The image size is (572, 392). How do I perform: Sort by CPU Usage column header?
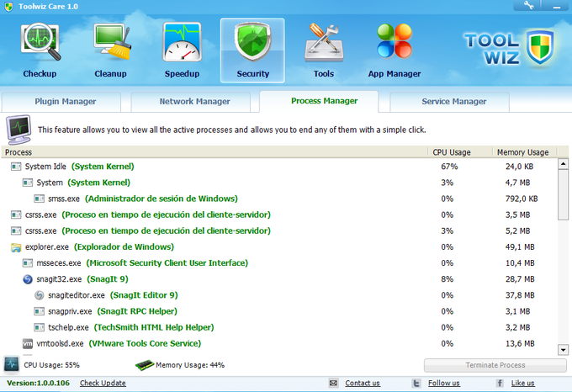pos(459,152)
